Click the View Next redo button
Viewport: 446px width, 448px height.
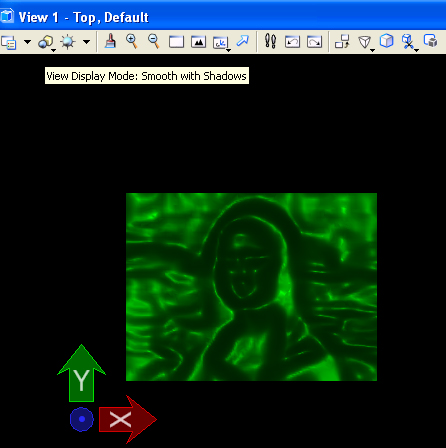(314, 42)
